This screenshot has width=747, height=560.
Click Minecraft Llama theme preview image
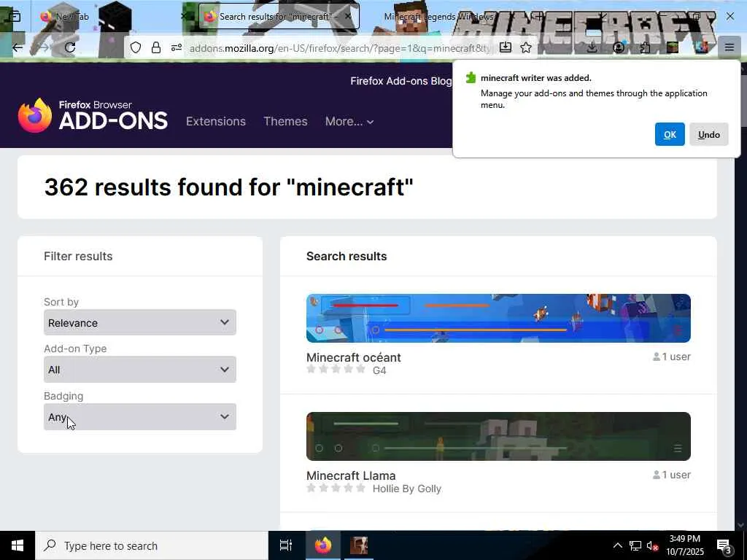(498, 436)
